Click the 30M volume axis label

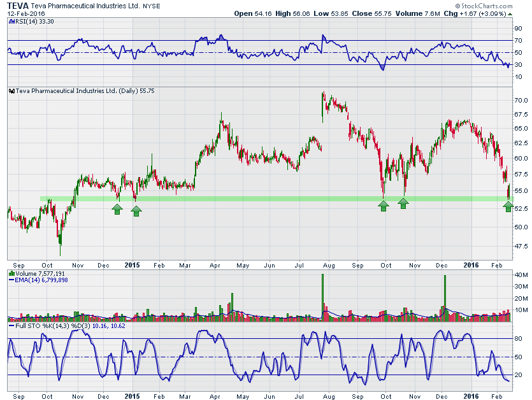coord(521,287)
